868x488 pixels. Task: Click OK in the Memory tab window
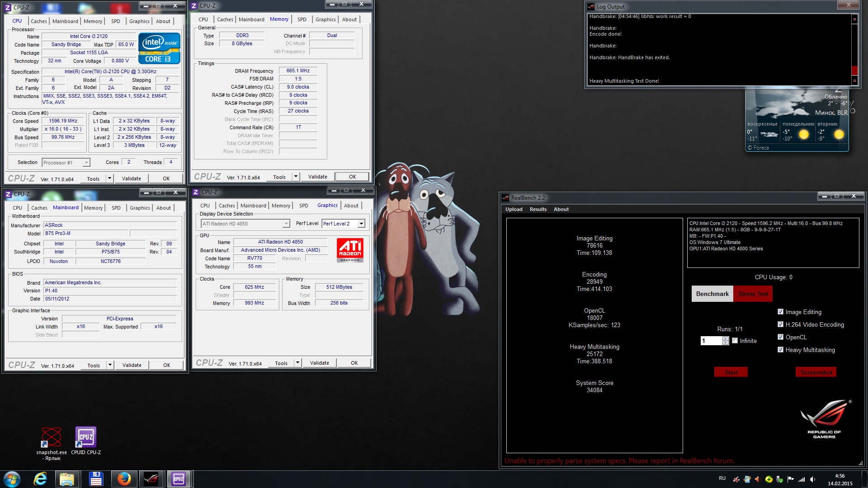(x=353, y=177)
